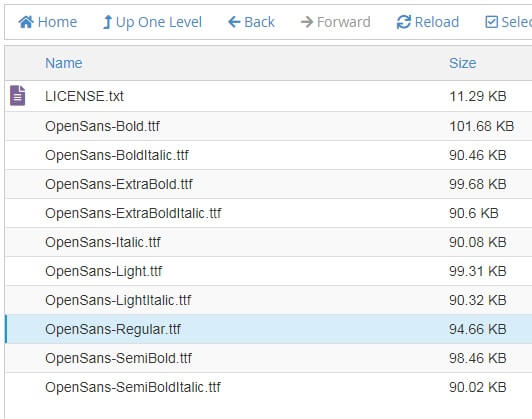This screenshot has height=419, width=532.
Task: Click the Reload circular arrows icon
Action: [x=404, y=22]
